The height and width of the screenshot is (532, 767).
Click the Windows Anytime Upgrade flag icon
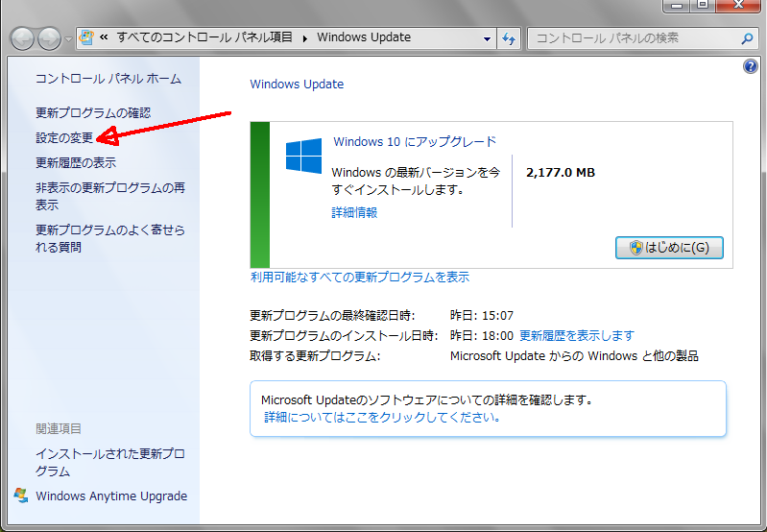20,496
